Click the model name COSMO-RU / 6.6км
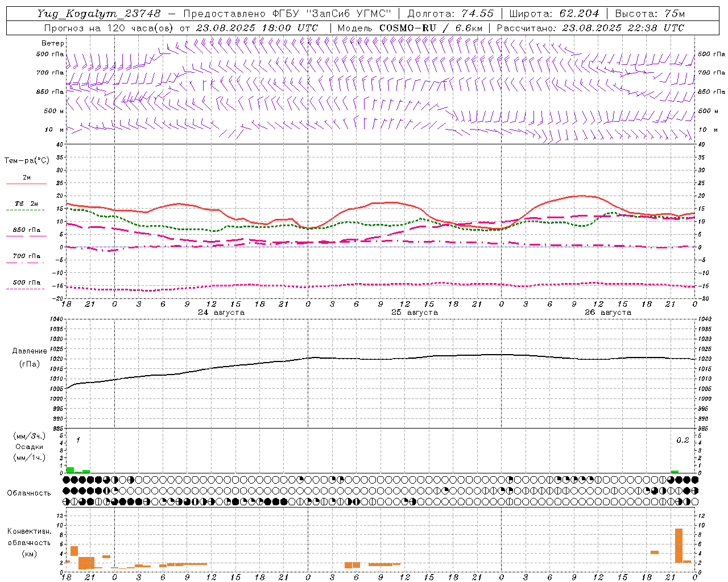 tap(431, 28)
